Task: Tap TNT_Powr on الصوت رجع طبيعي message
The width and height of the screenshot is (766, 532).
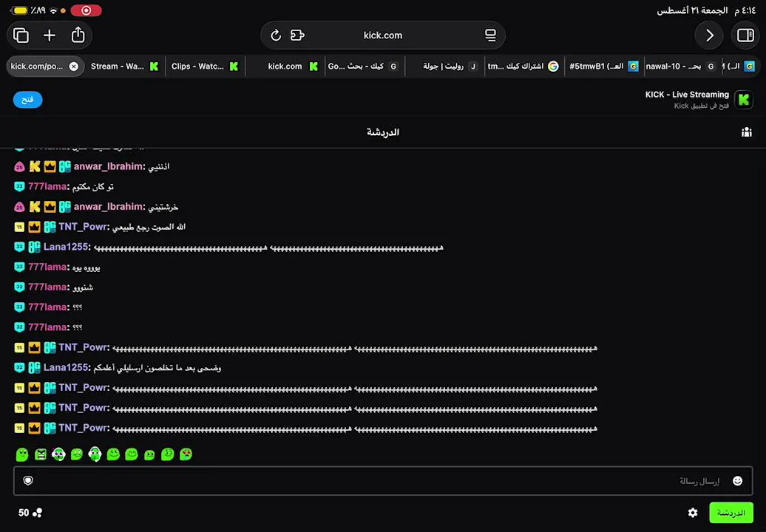Action: point(84,226)
